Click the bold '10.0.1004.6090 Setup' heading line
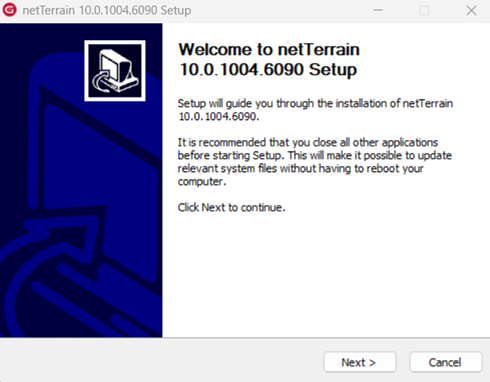The image size is (490, 382). (x=268, y=70)
